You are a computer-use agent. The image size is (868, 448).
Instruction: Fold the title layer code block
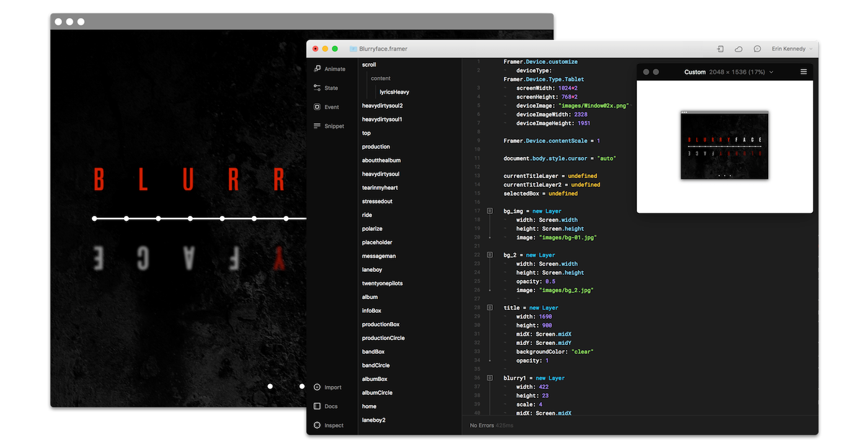(490, 308)
